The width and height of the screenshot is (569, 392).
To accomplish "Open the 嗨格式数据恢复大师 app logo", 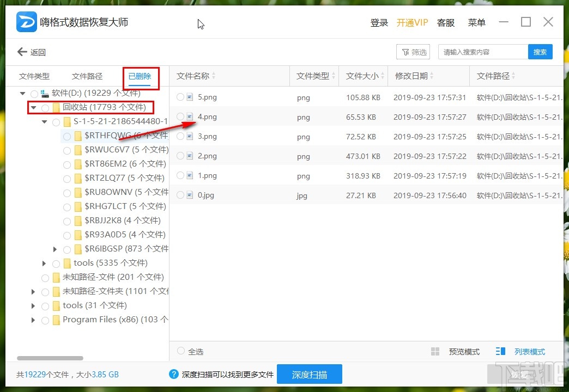I will 26,21.
